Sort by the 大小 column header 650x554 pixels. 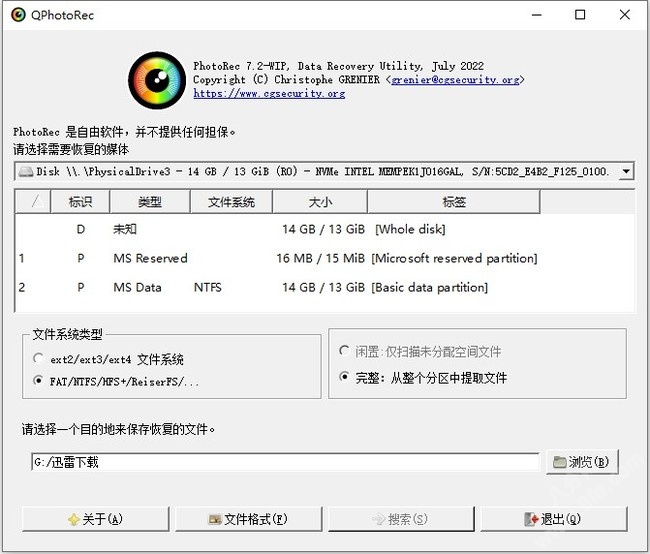coord(320,202)
